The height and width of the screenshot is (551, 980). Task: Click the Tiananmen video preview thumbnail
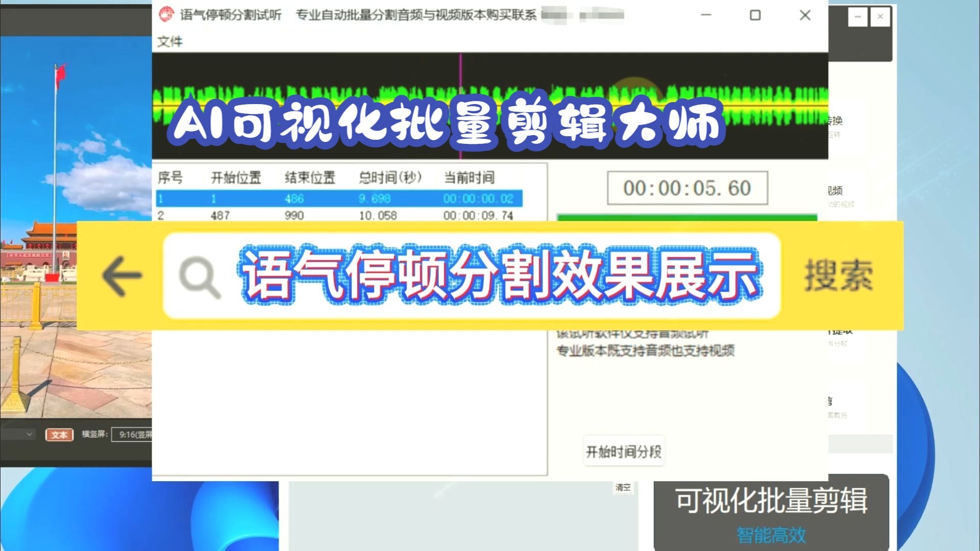(76, 227)
